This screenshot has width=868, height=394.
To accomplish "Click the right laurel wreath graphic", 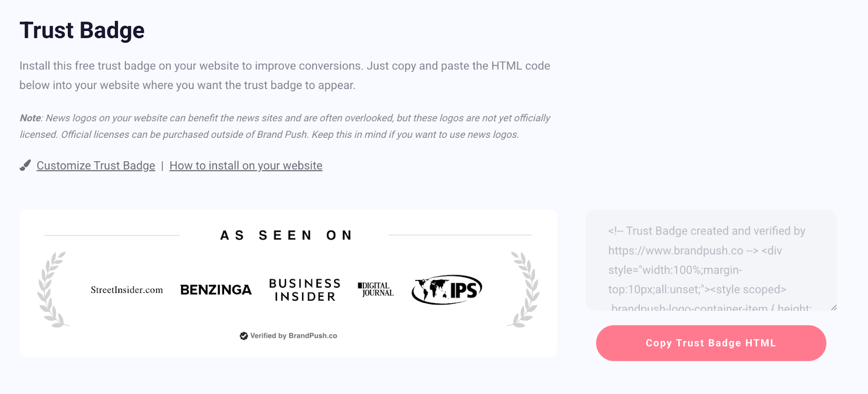I will click(x=524, y=289).
